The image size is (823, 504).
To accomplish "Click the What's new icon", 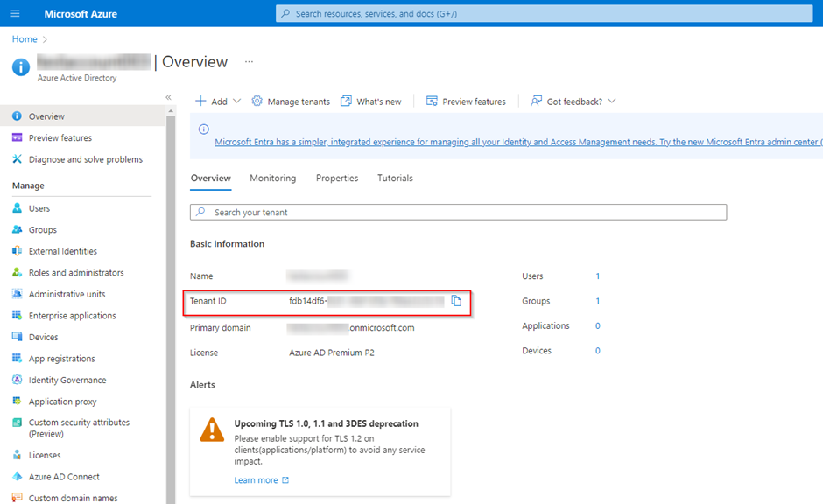I will (x=346, y=101).
